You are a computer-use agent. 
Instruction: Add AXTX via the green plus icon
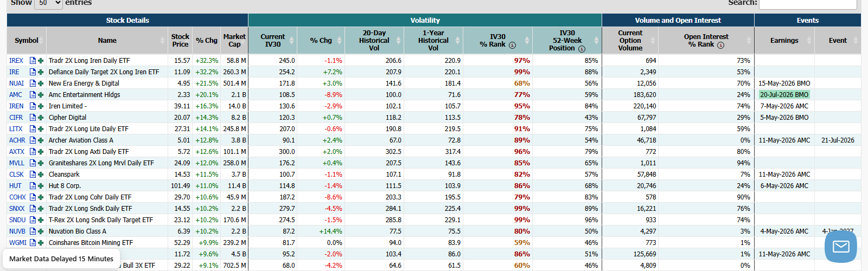(41, 152)
